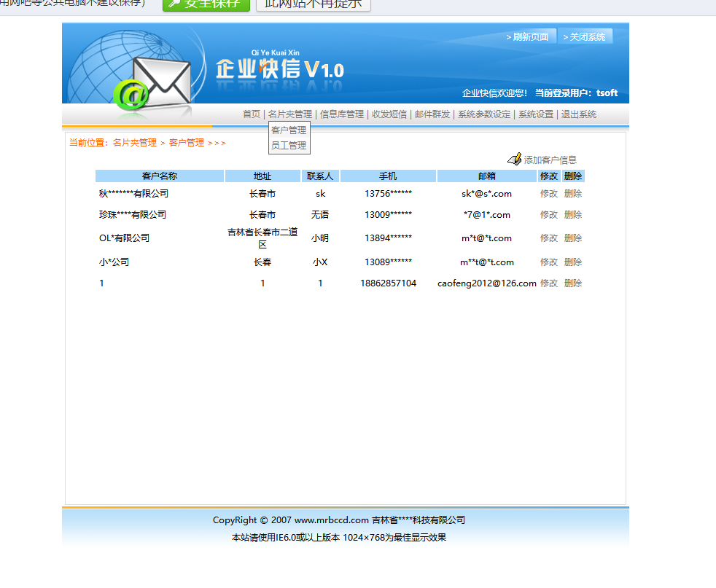The width and height of the screenshot is (716, 588).
Task: Select 邮件群发 in the navigation bar
Action: 432,114
